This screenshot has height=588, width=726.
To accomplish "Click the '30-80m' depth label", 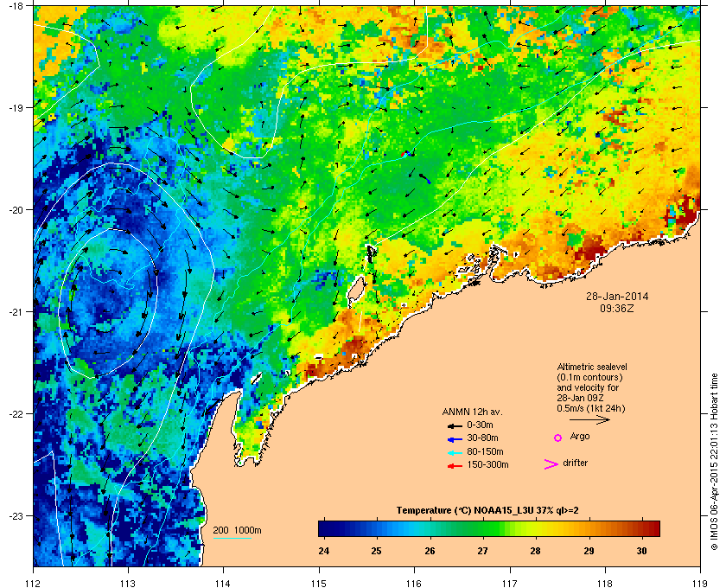I will tap(482, 438).
